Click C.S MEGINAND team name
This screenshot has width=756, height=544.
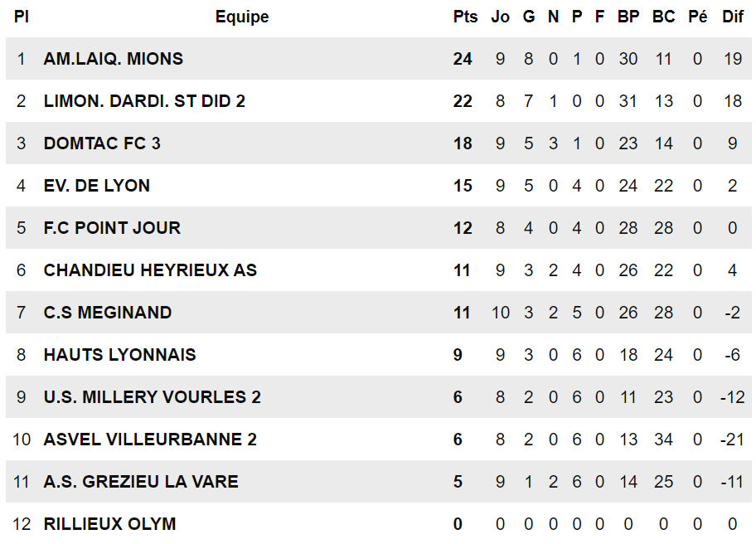(x=108, y=313)
